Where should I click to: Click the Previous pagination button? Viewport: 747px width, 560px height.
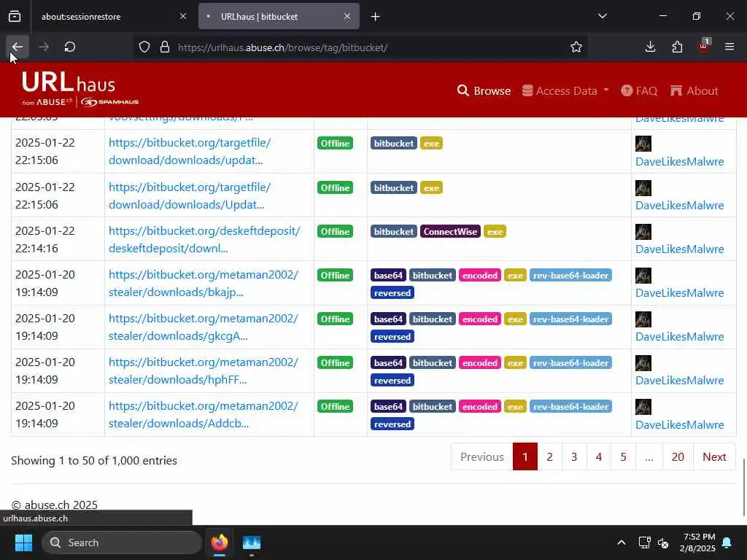click(482, 456)
